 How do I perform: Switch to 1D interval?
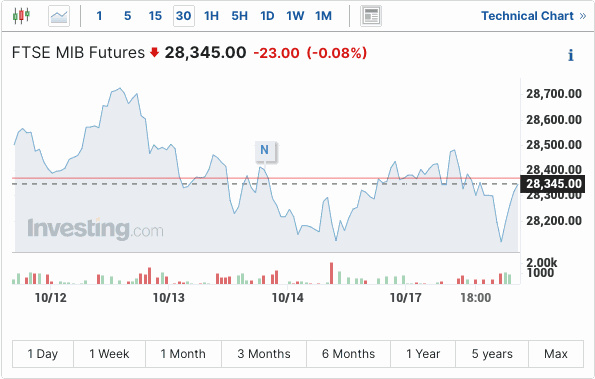[267, 16]
